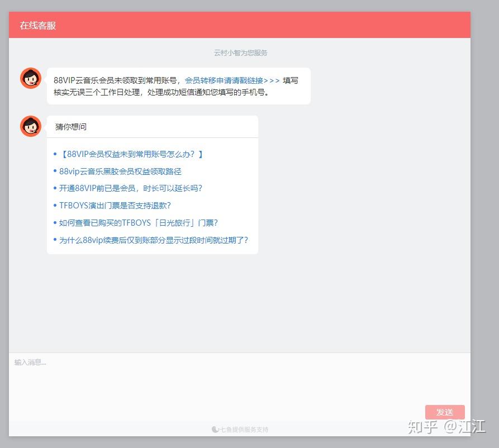Open 【88VIP会员权益未到常用账号怎么办？】 question
Image resolution: width=499 pixels, height=448 pixels.
click(x=131, y=154)
